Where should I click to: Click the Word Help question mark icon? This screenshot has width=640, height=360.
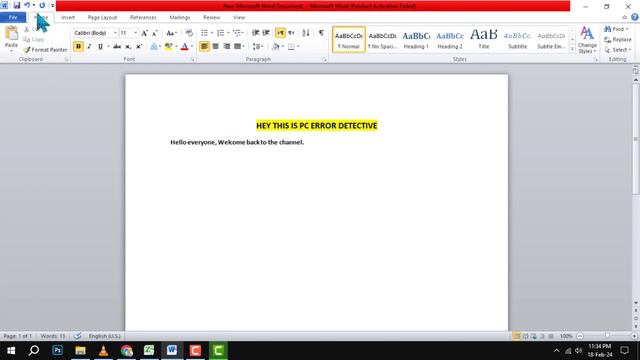point(635,17)
